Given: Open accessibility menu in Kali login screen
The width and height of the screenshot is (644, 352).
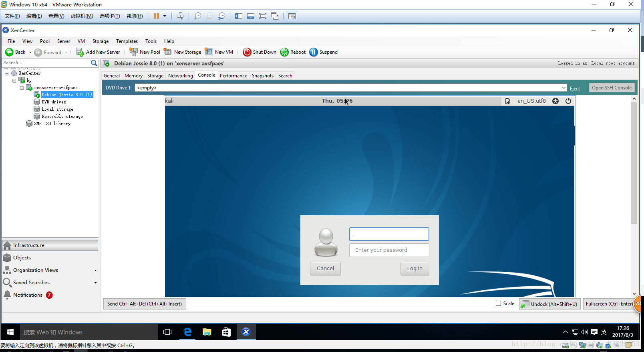Looking at the screenshot, I should 555,101.
